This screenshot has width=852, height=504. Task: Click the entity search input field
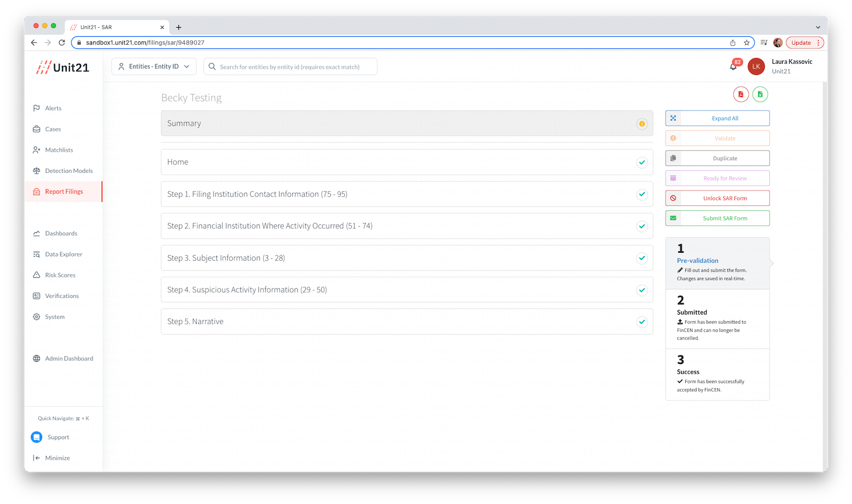290,67
